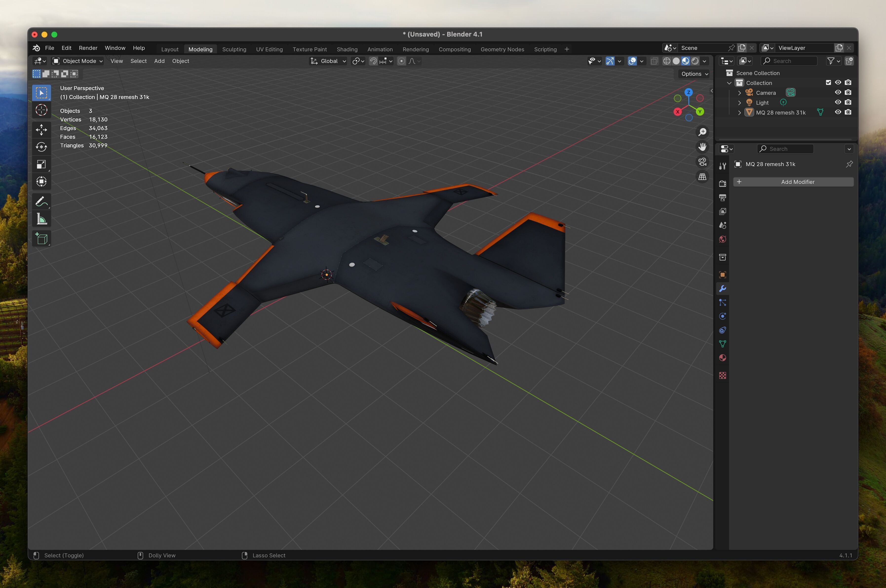Switch to the Geometry Nodes workspace tab
This screenshot has height=588, width=886.
point(502,50)
